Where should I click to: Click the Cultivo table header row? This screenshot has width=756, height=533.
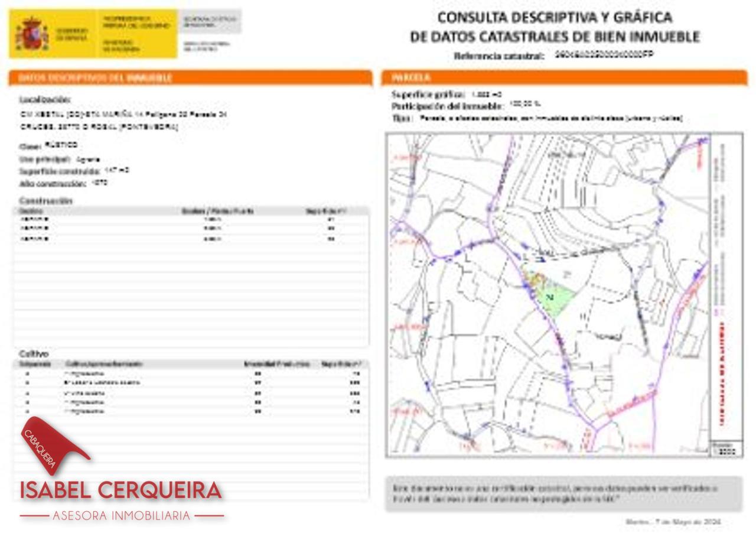click(191, 364)
